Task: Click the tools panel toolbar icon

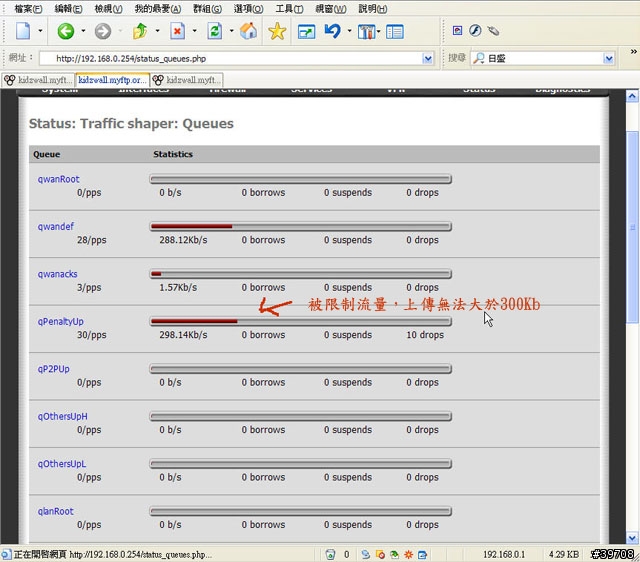Action: tap(367, 32)
